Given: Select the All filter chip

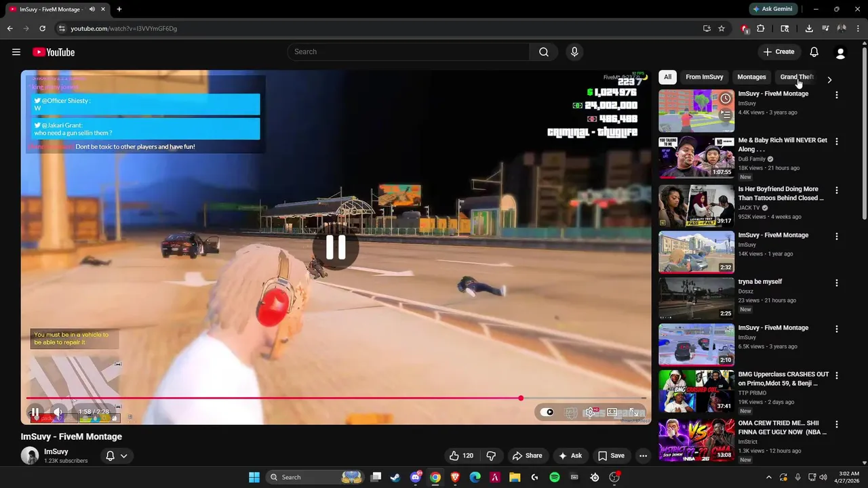Looking at the screenshot, I should (x=667, y=77).
